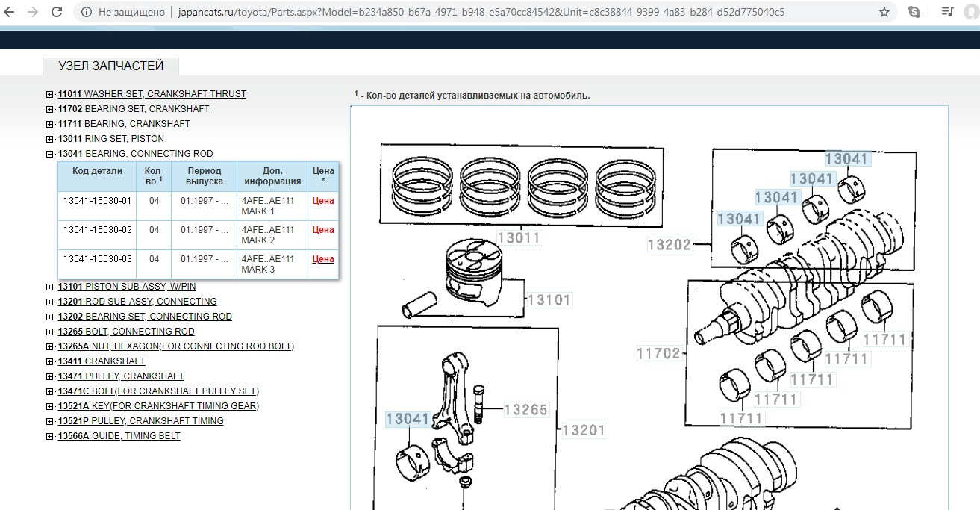Expand 13521A KEY crankshaft timing gear node
This screenshot has width=980, height=510.
pyautogui.click(x=50, y=406)
